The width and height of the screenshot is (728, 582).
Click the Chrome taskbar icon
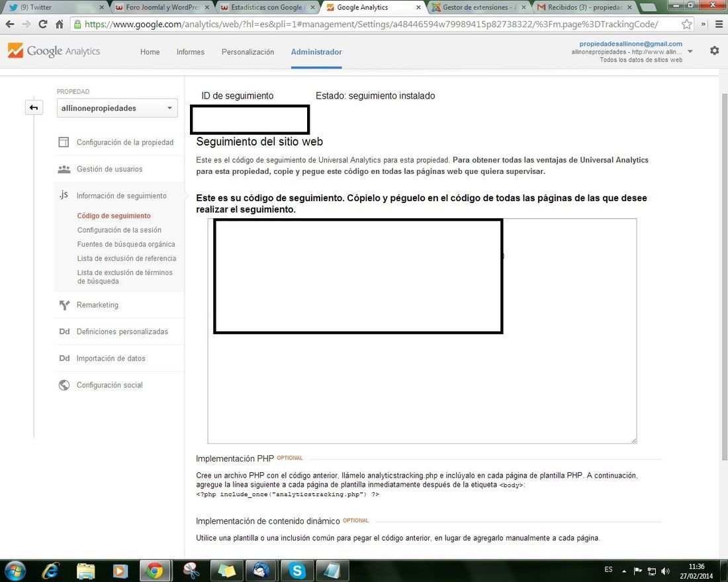(x=155, y=570)
